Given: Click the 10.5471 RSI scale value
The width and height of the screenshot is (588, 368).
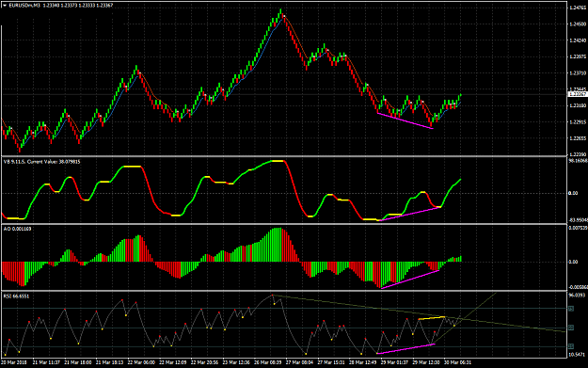Looking at the screenshot, I should point(577,355).
